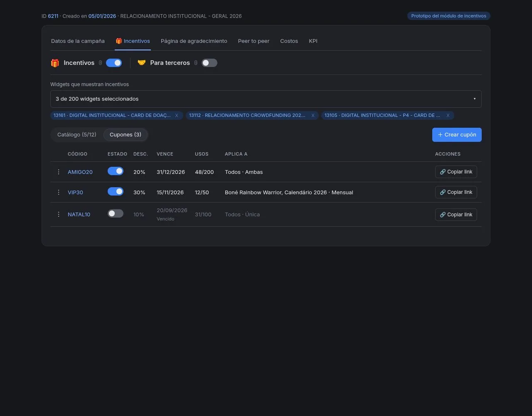Disable the VIP30 coupon status toggle

pos(116,191)
